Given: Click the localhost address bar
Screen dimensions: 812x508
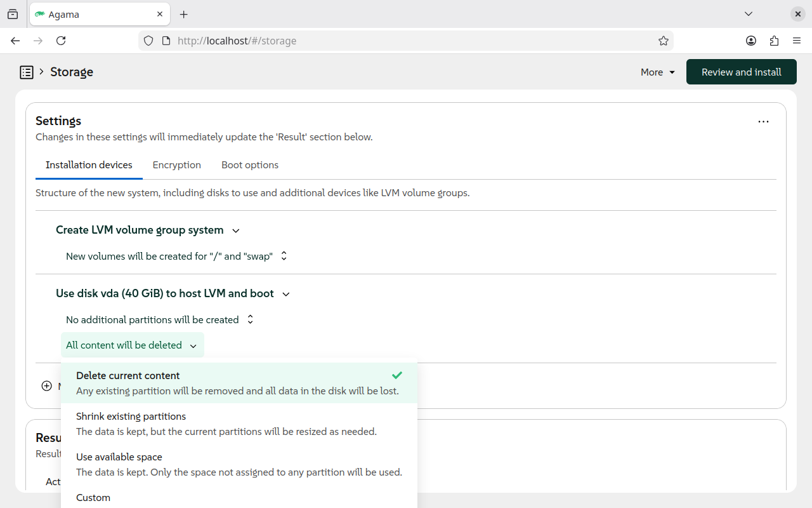Looking at the screenshot, I should coord(406,41).
